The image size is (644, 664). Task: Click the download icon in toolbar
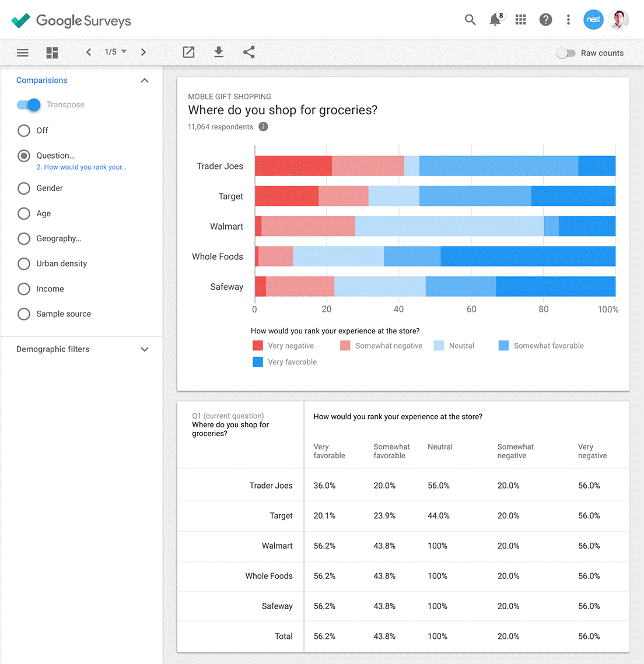[219, 52]
